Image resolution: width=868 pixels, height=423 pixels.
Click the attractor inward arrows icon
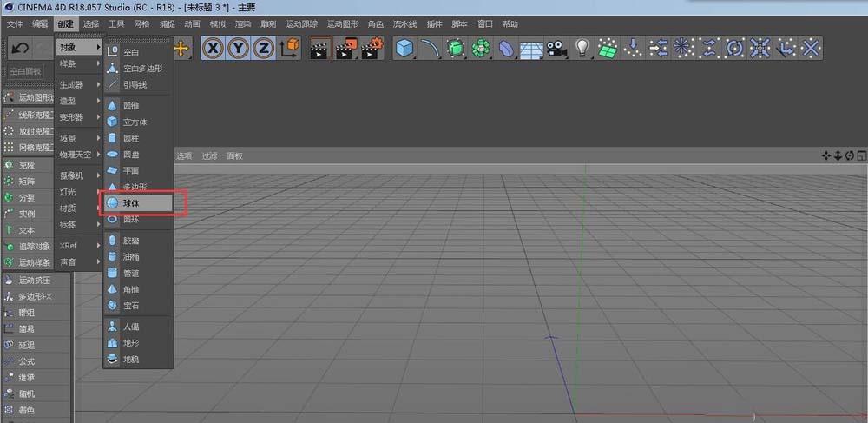pyautogui.click(x=760, y=49)
